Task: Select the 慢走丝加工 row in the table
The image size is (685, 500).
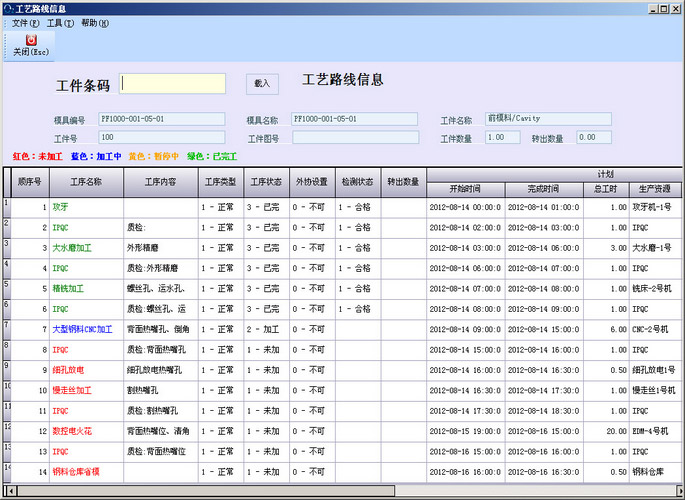Action: tap(72, 390)
